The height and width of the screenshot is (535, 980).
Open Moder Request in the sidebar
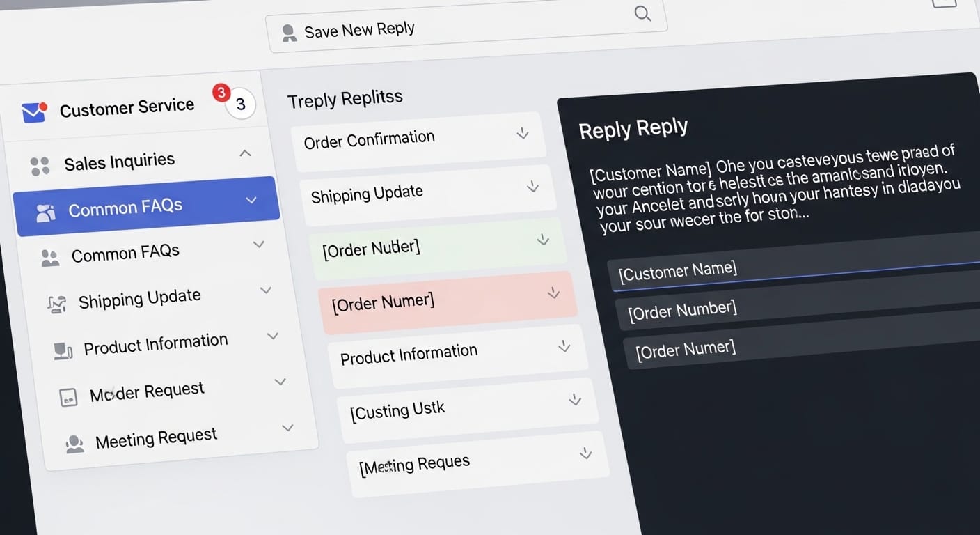147,392
